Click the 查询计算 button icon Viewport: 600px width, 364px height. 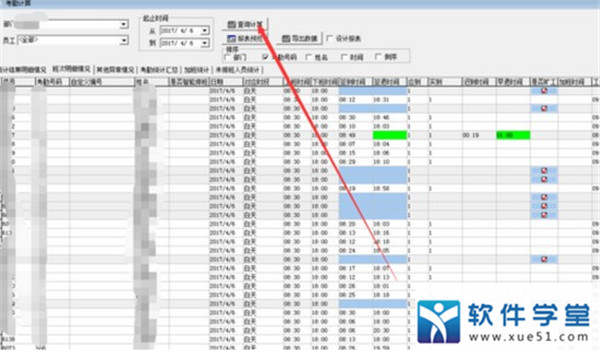(x=231, y=24)
